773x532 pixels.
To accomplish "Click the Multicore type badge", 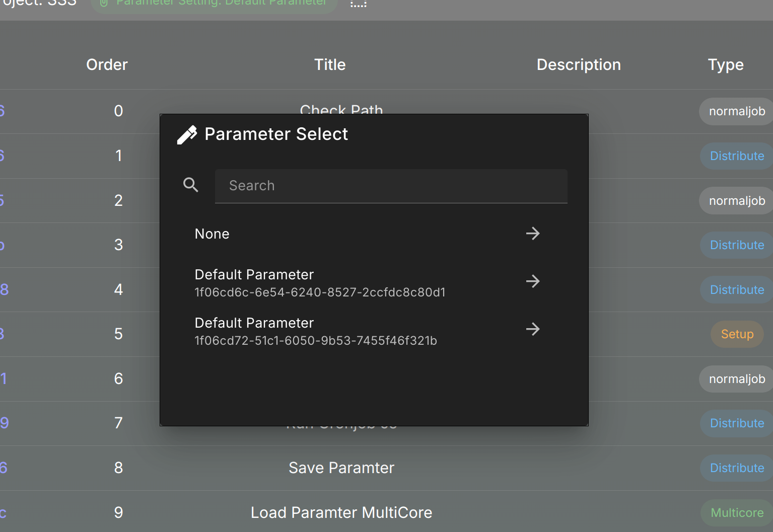I will coord(737,513).
